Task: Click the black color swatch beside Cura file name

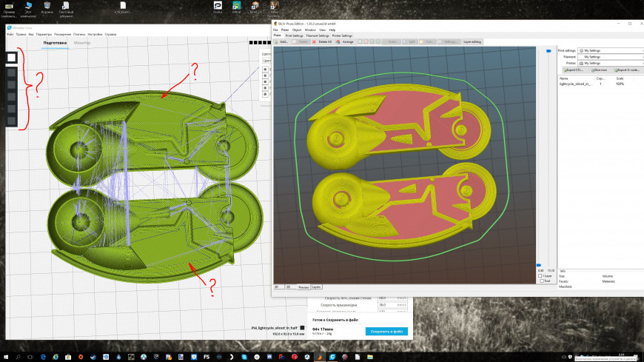Action: pos(302,328)
